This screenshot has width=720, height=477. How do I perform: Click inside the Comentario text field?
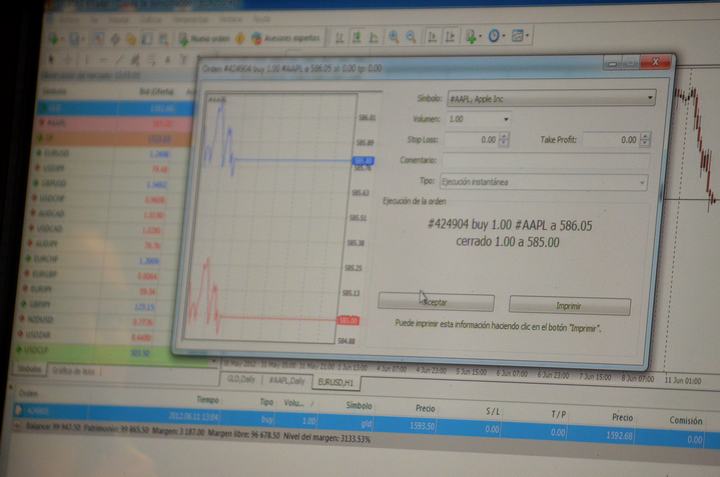coord(545,161)
